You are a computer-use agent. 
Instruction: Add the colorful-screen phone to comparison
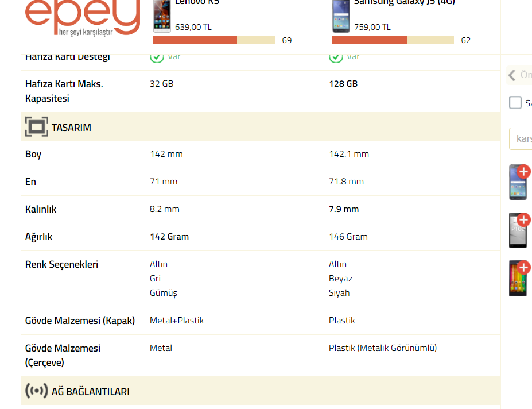(523, 267)
